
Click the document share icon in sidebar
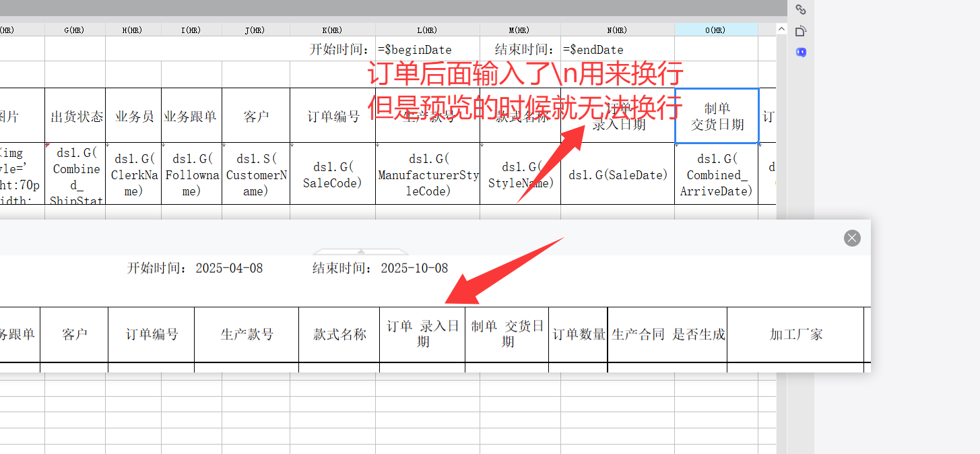801,31
